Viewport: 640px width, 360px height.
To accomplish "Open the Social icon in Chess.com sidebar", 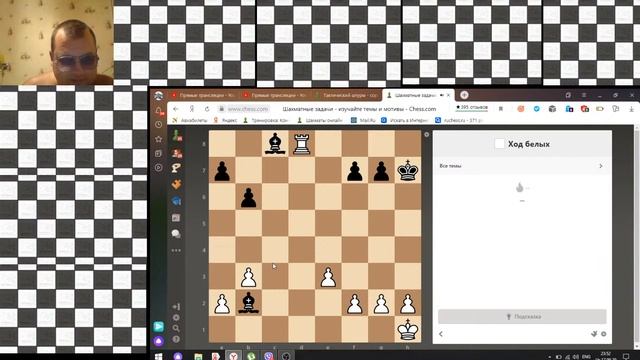I will pos(176,218).
